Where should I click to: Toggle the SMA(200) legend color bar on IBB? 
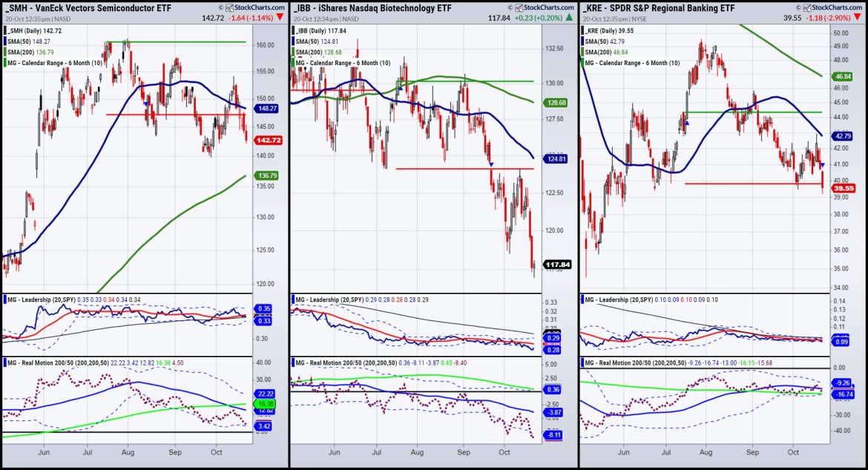click(292, 52)
